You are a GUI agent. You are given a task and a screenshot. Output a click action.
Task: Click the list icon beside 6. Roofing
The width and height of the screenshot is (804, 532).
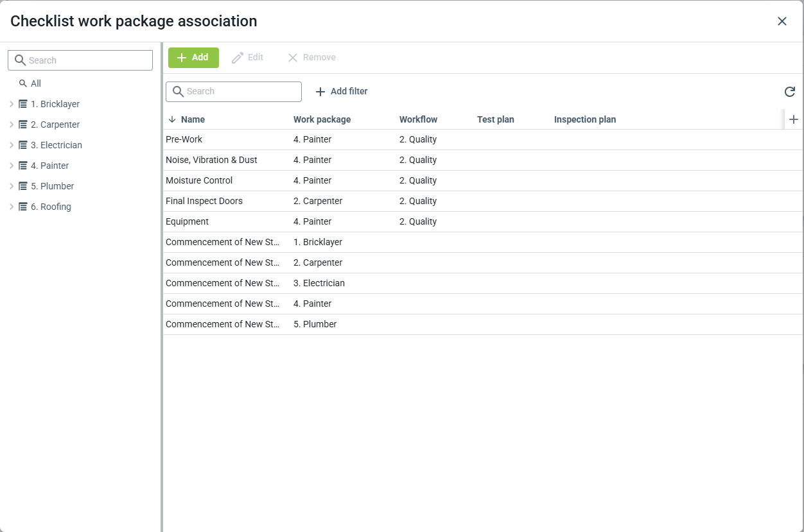(x=23, y=207)
